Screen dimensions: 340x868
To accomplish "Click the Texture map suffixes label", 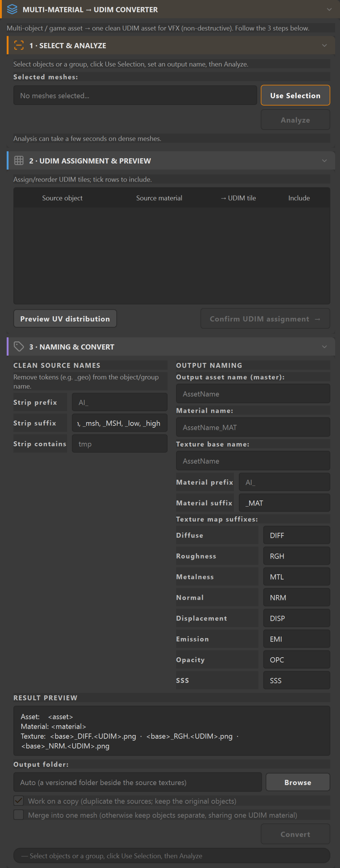I will click(x=217, y=519).
